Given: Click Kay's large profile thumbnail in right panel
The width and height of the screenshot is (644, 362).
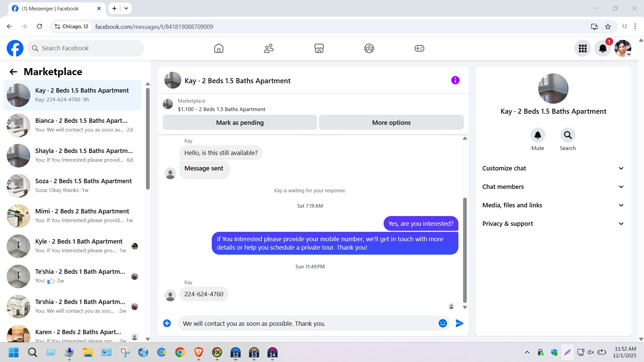Looking at the screenshot, I should tap(553, 89).
